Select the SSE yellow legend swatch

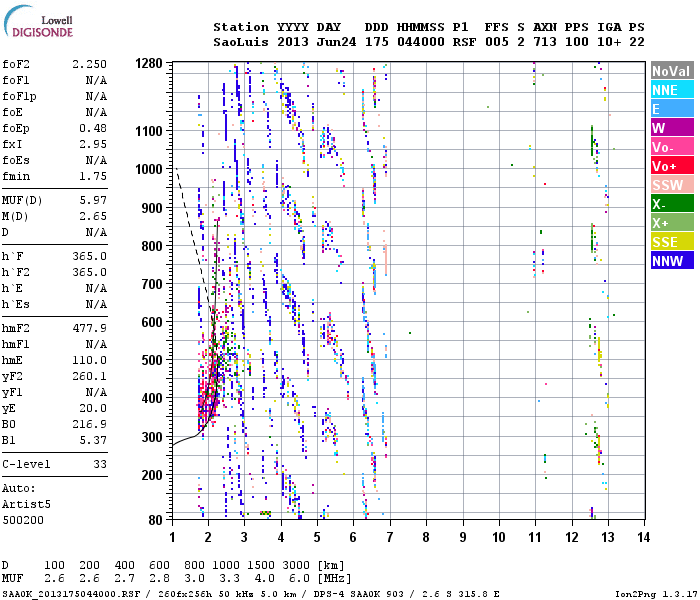tap(672, 242)
